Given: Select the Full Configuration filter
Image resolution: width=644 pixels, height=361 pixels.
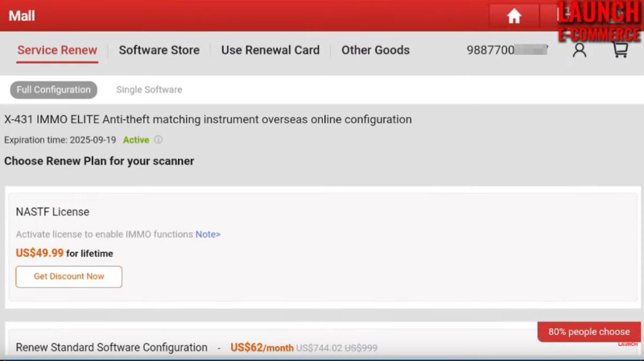Looking at the screenshot, I should 53,89.
